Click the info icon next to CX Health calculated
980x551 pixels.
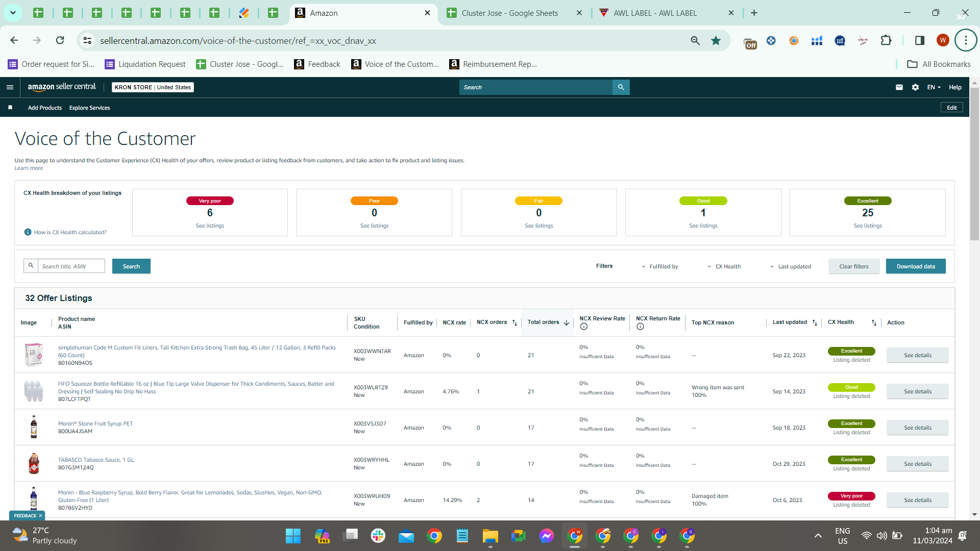pos(28,232)
